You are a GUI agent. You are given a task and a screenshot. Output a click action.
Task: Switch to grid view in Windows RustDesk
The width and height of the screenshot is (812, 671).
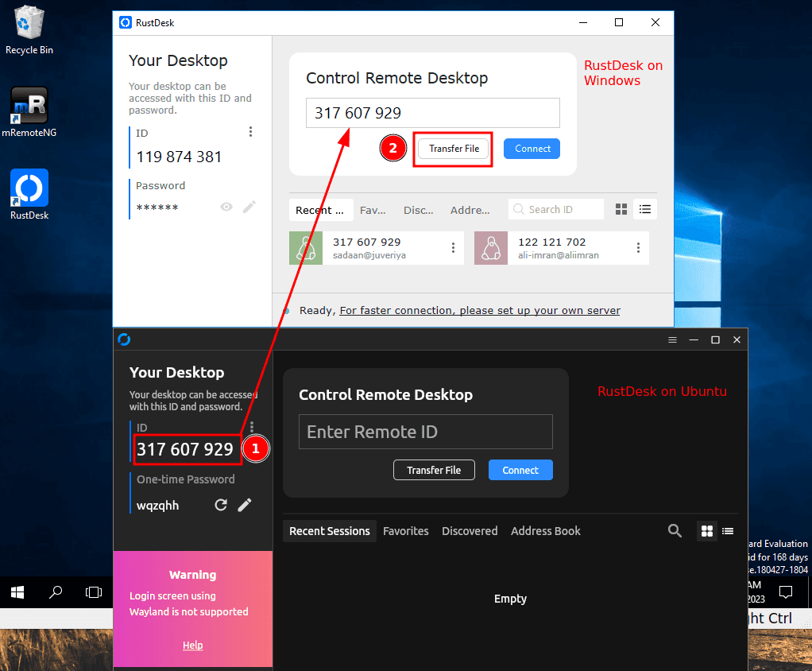[x=621, y=209]
